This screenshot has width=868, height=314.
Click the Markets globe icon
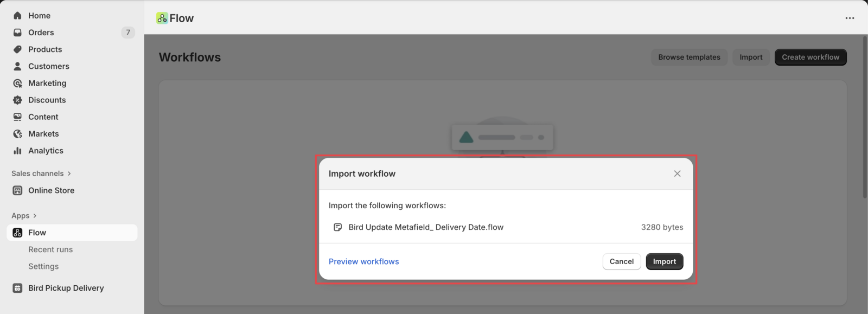click(x=17, y=133)
